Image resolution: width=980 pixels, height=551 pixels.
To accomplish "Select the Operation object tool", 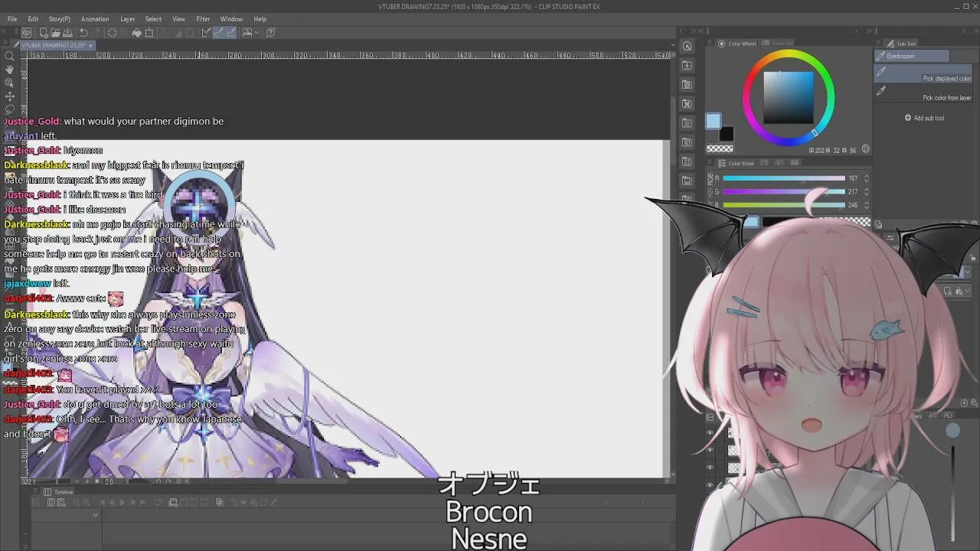I will (x=10, y=83).
